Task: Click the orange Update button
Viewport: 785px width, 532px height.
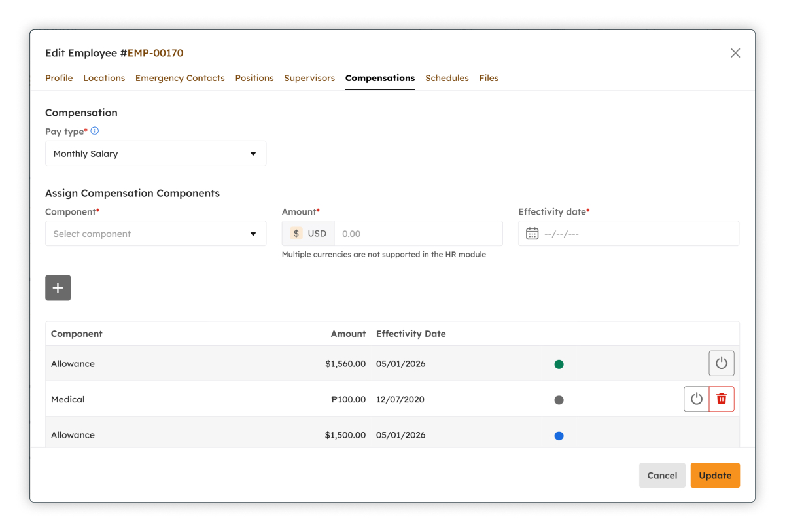Action: pyautogui.click(x=715, y=476)
